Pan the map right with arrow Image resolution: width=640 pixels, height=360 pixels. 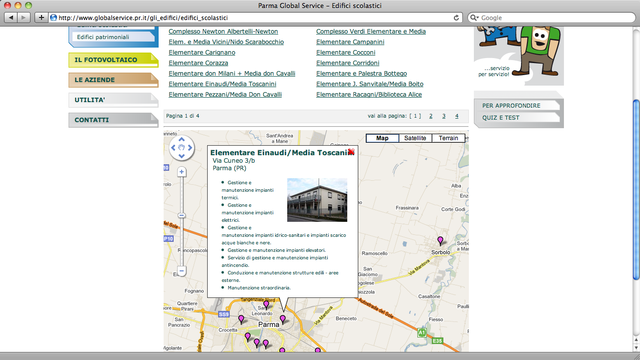click(x=190, y=148)
